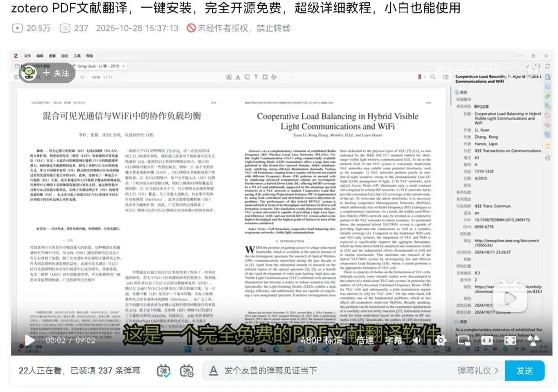Open the 倍速 playback speed menu
This screenshot has height=392, width=558.
pos(365,340)
